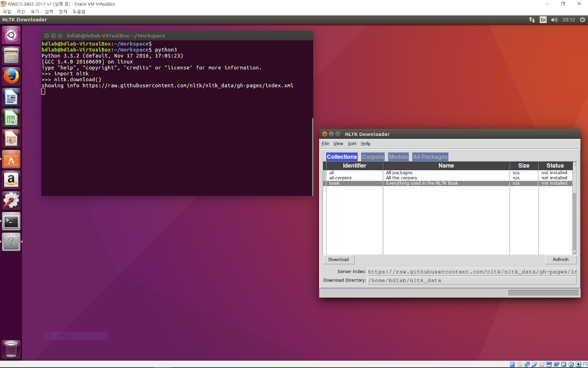Open System Settings from the launcher
The width and height of the screenshot is (588, 368).
11,201
